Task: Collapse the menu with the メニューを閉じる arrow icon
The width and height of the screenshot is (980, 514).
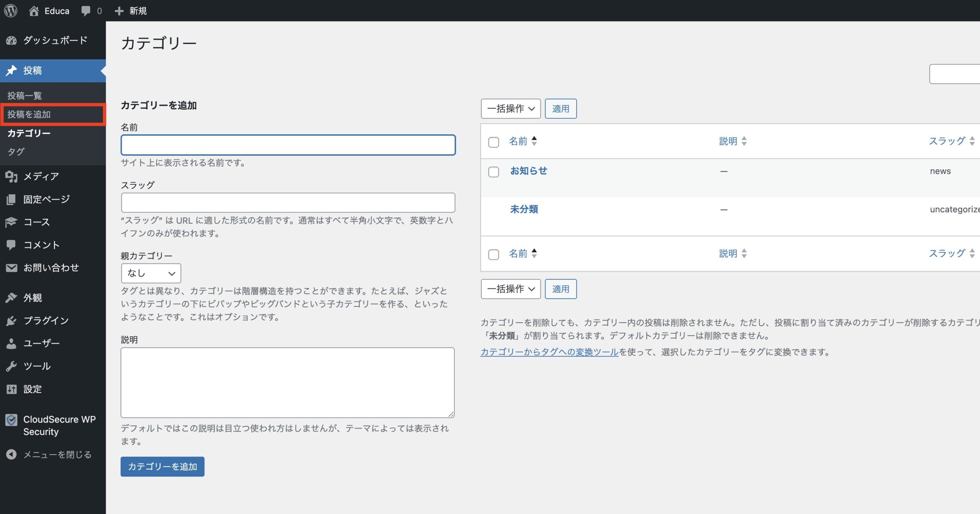Action: point(11,454)
